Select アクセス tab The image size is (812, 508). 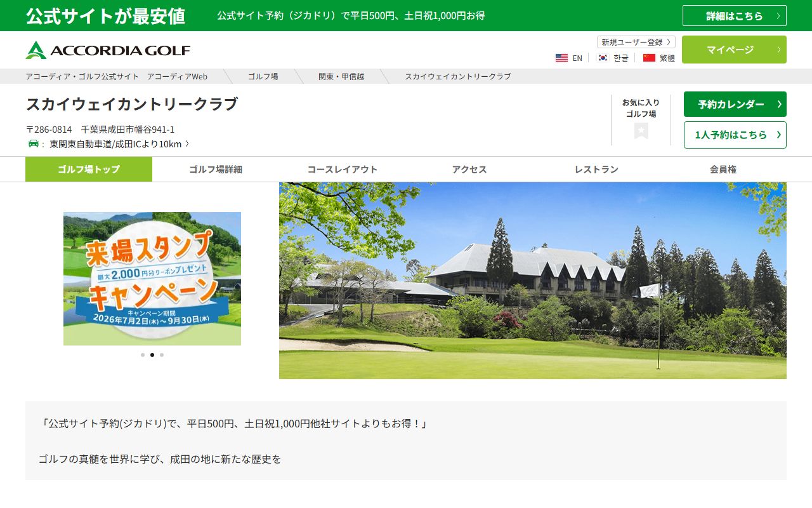(x=469, y=170)
